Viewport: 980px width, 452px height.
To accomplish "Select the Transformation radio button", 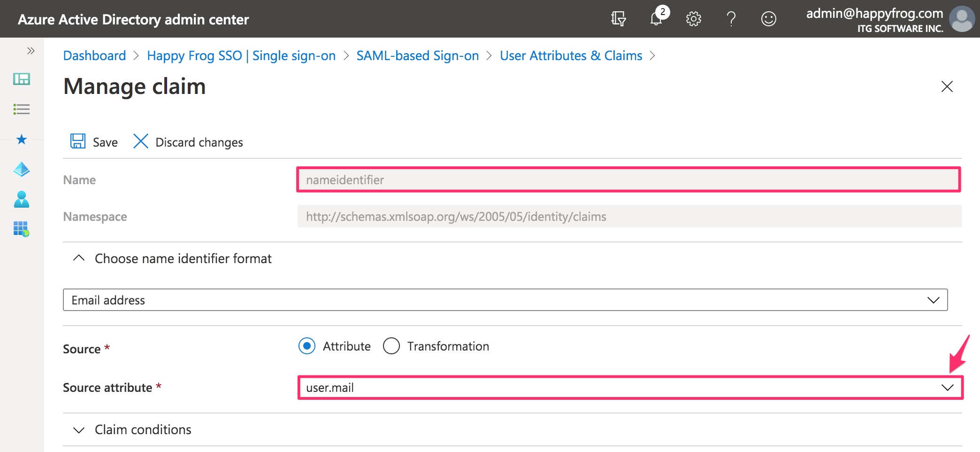I will click(x=391, y=346).
